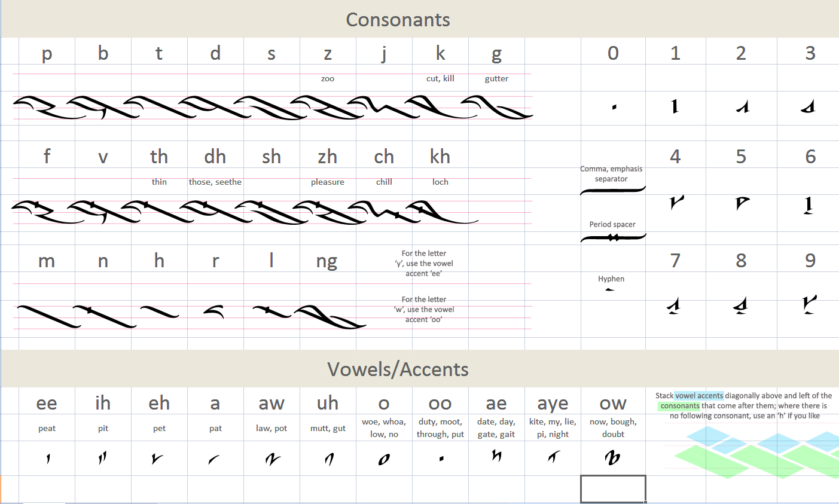Select the 'aw' vowel accent glyph
This screenshot has width=839, height=504.
click(x=272, y=459)
